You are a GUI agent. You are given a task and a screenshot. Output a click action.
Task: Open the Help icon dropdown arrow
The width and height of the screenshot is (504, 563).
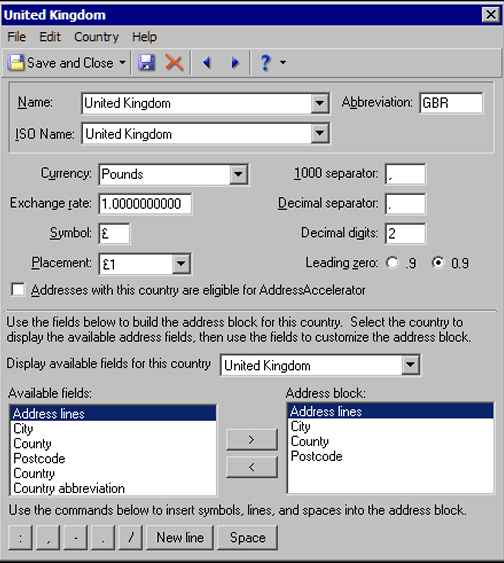(283, 63)
